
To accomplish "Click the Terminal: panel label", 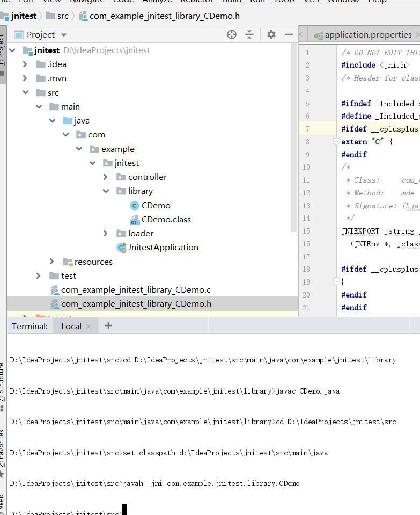I will pos(30,326).
